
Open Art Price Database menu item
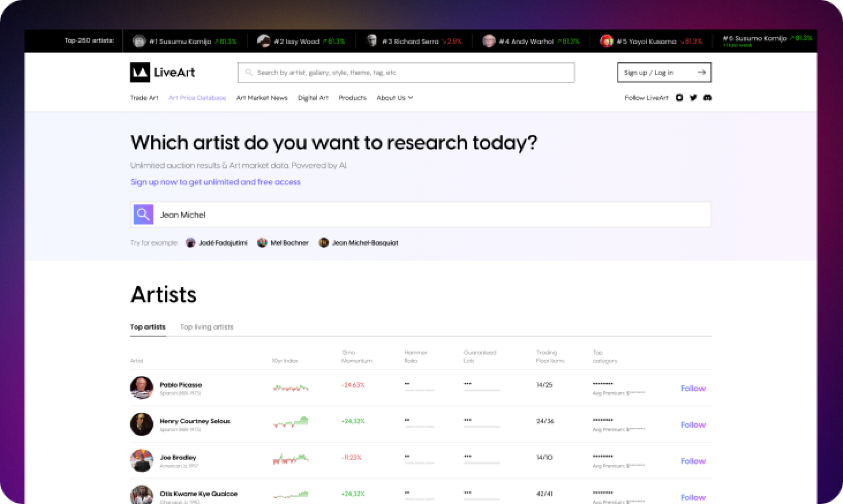pos(197,98)
